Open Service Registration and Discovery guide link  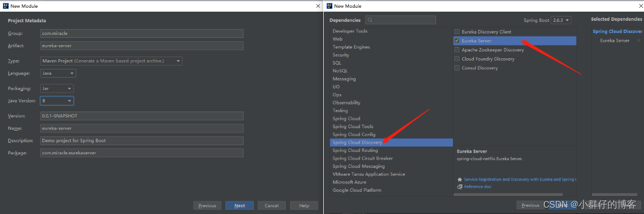(520, 180)
